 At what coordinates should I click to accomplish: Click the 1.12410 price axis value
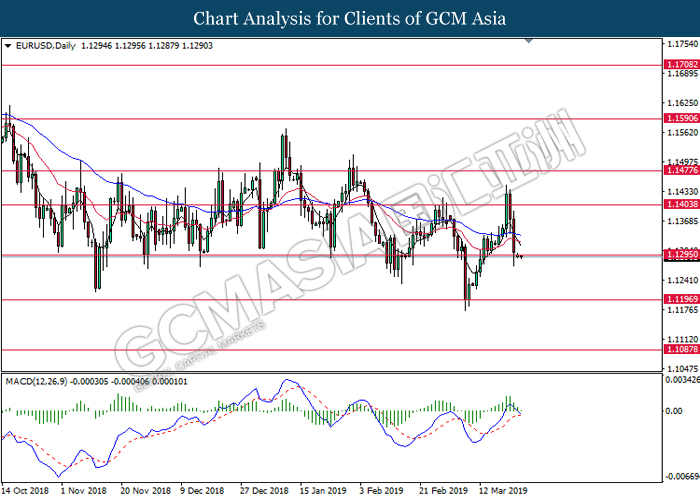pos(682,280)
